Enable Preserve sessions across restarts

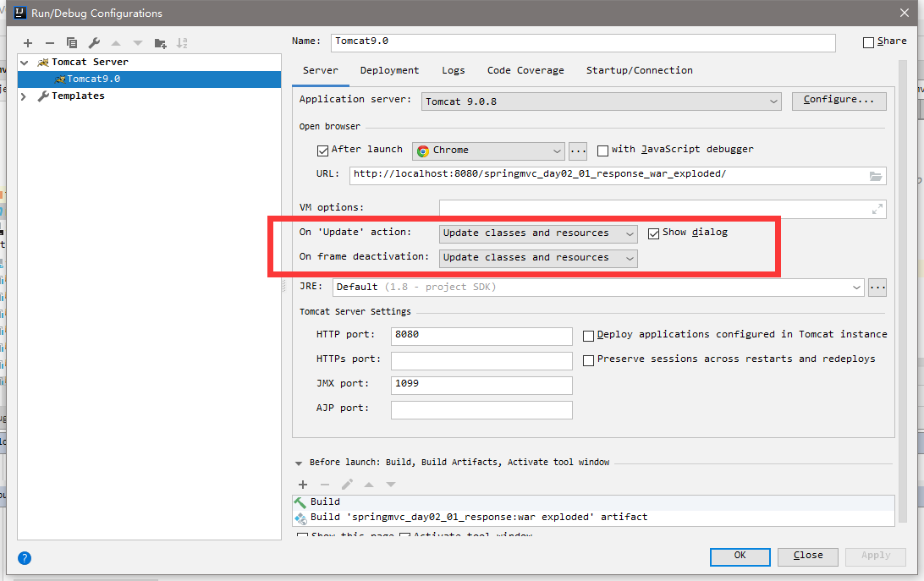[588, 360]
